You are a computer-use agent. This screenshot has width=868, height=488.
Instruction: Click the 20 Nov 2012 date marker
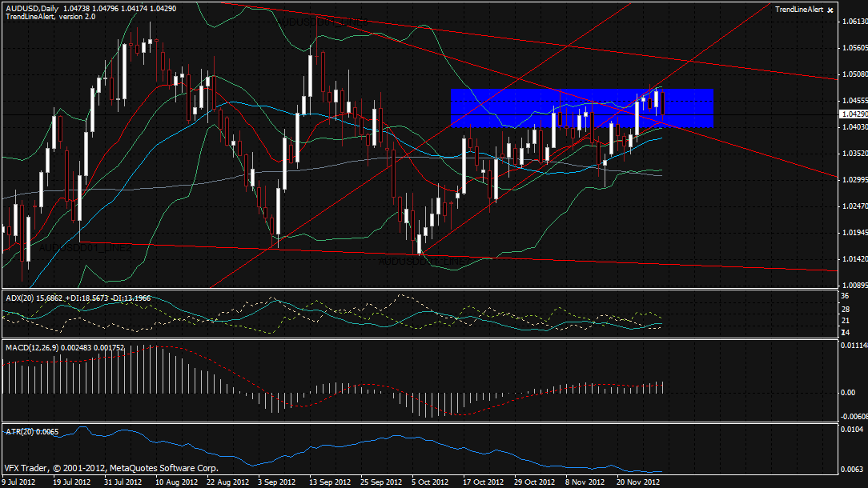tap(640, 482)
